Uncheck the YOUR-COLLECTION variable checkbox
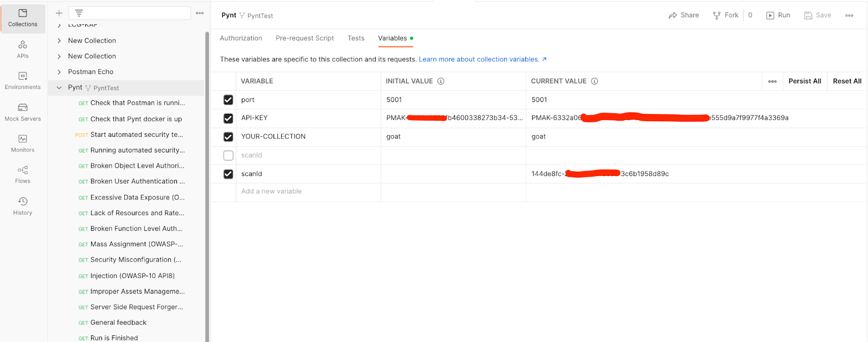 point(228,137)
